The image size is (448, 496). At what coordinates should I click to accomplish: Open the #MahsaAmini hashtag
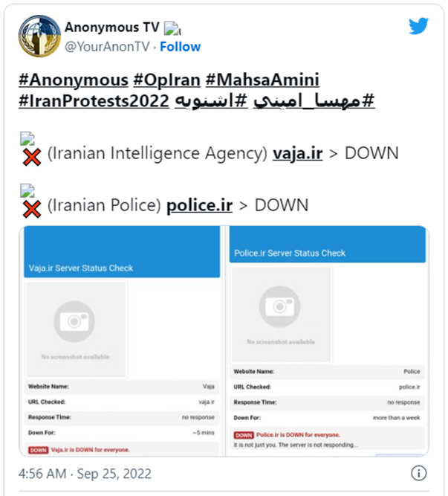(262, 80)
